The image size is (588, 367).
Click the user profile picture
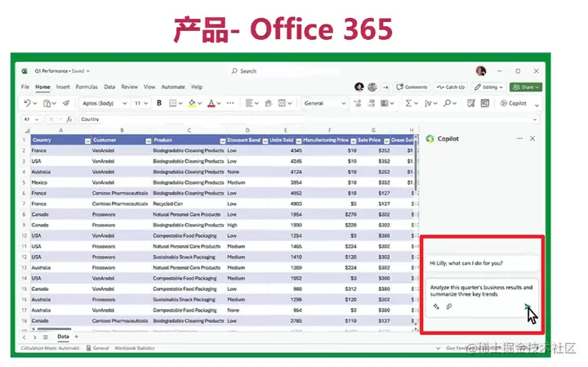[x=481, y=70]
